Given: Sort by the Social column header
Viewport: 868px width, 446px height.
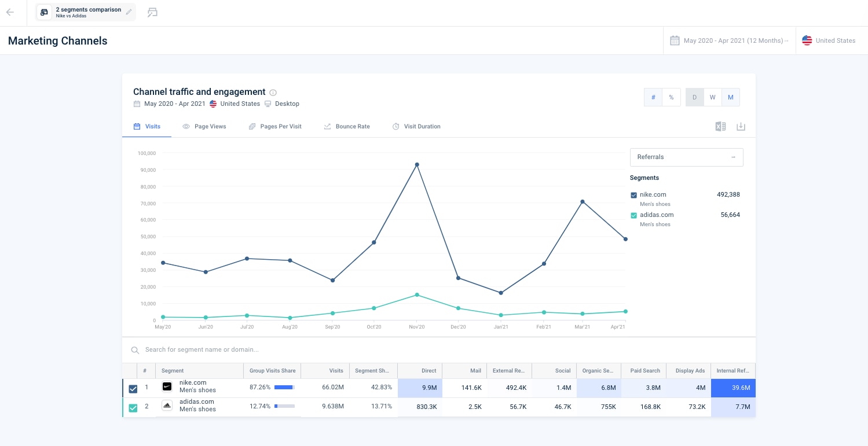Looking at the screenshot, I should point(554,371).
